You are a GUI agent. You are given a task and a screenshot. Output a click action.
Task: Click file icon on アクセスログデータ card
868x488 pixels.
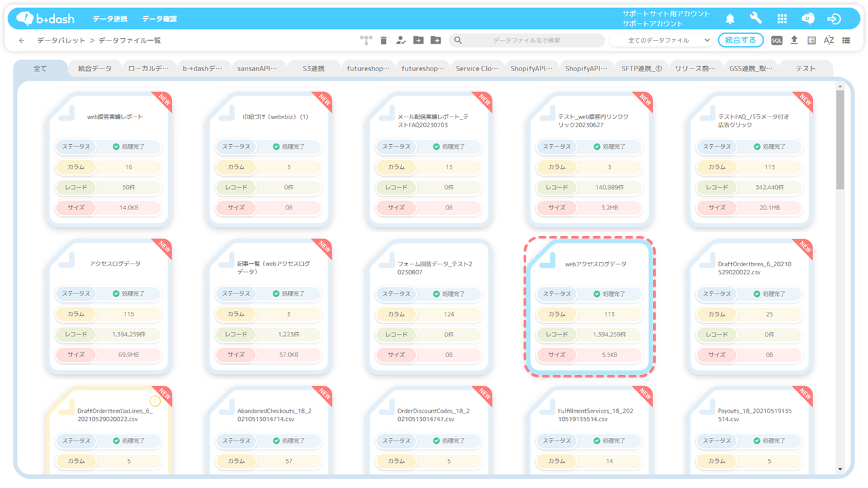point(67,260)
